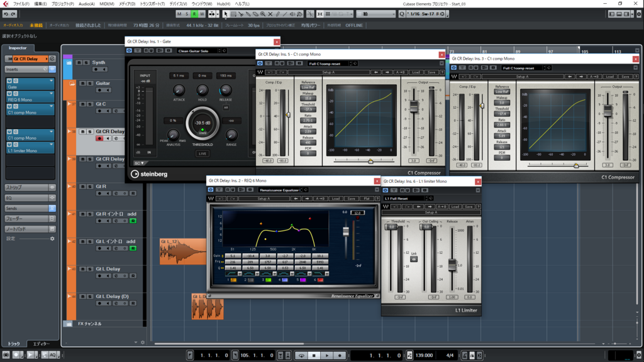Click the Synth folder track icon
The width and height of the screenshot is (644, 362).
(69, 63)
